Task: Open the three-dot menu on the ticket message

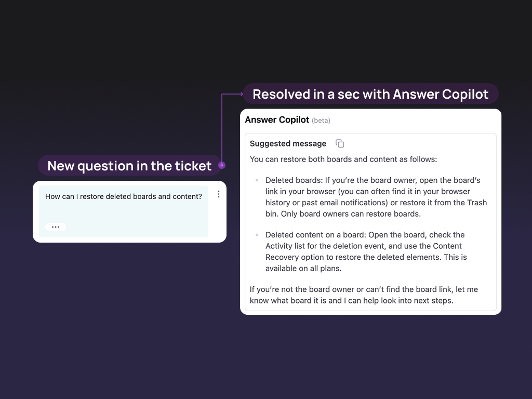Action: pyautogui.click(x=218, y=194)
